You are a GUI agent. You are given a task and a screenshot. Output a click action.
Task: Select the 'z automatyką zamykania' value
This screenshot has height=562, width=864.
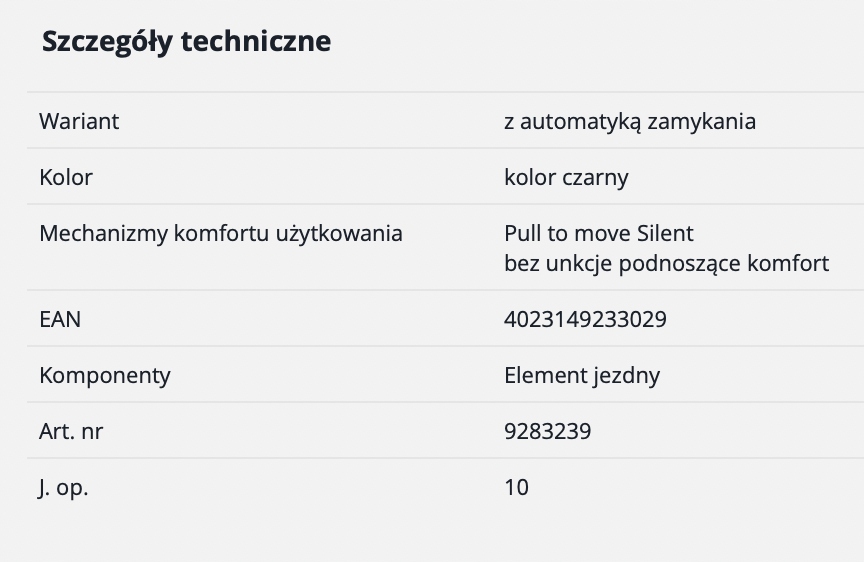(x=630, y=121)
